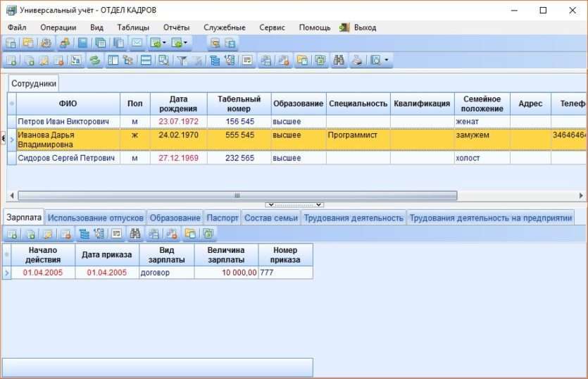Screen dimensions: 588x379
Task: Select the Зарплата tab
Action: coord(24,217)
